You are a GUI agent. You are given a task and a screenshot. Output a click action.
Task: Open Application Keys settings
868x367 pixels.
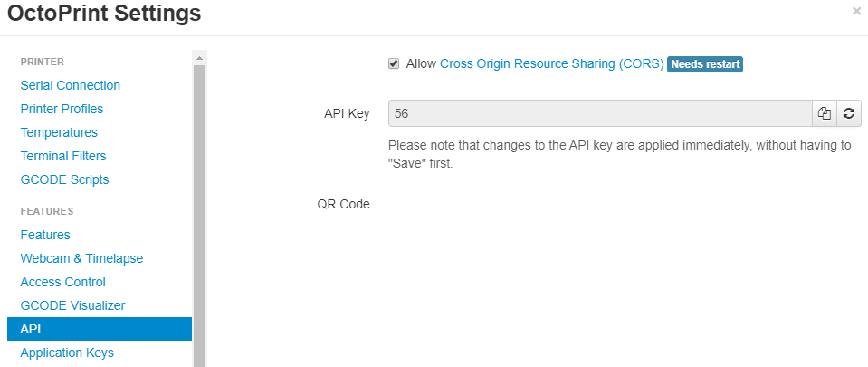[67, 353]
